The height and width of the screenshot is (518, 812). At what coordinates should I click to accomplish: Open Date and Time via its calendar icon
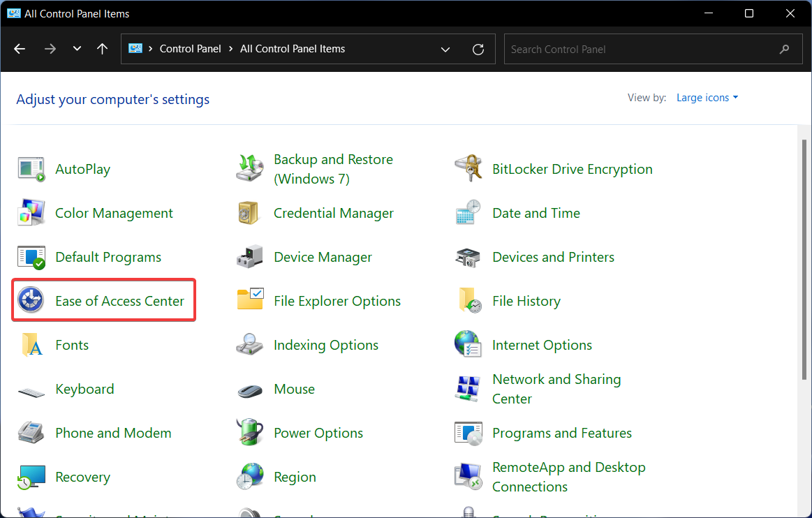[468, 212]
